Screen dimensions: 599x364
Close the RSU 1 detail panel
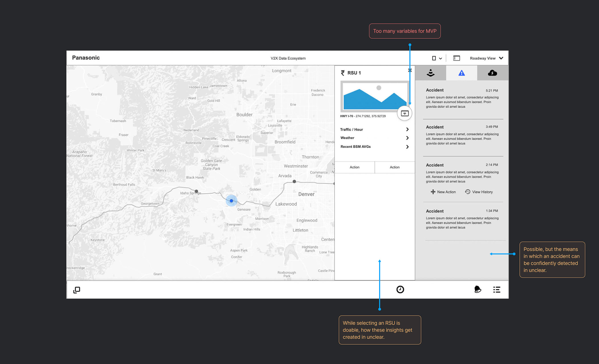(x=410, y=70)
